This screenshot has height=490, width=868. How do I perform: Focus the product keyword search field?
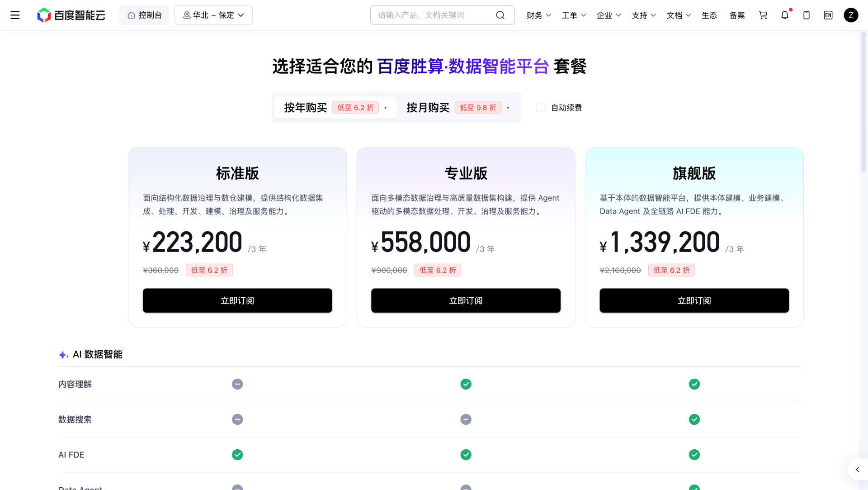442,15
